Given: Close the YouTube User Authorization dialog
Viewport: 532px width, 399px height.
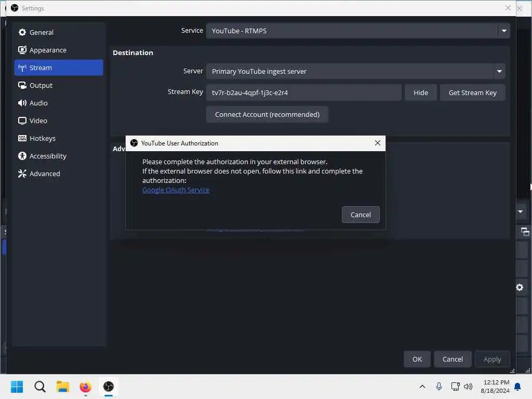Looking at the screenshot, I should click(x=377, y=143).
